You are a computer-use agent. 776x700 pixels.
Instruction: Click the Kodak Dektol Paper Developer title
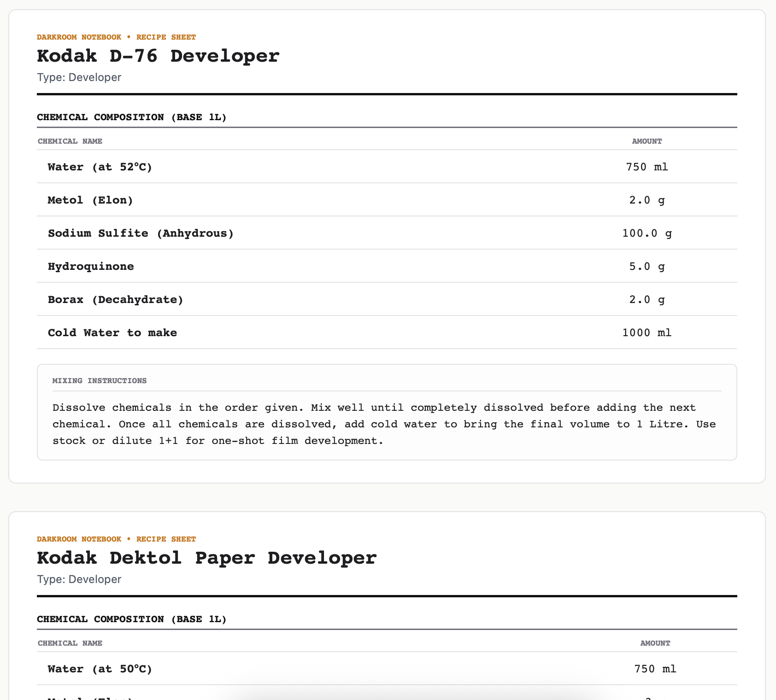click(x=207, y=558)
